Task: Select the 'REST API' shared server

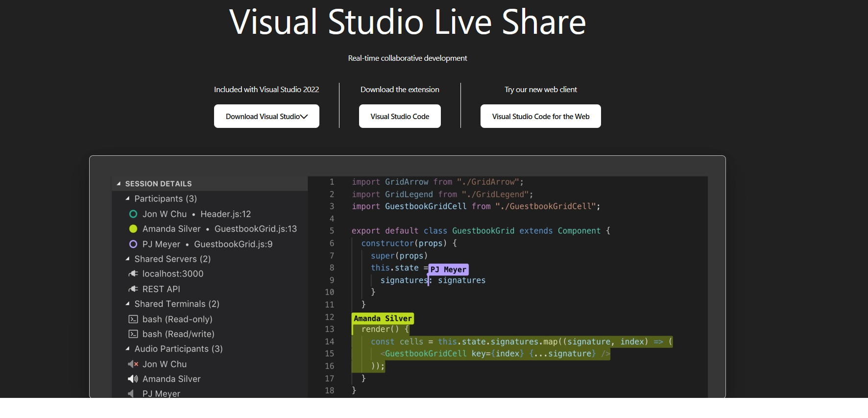Action: pos(161,289)
